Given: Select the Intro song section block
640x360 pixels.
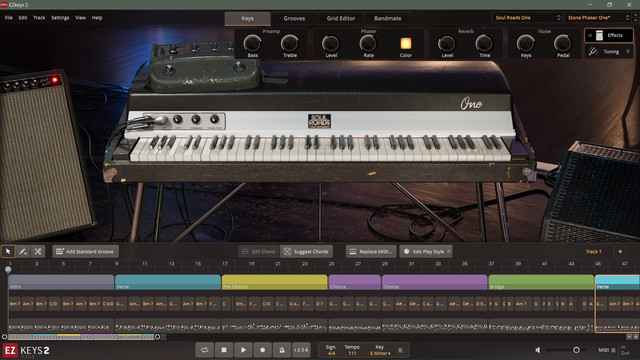Looking at the screenshot, I should [x=61, y=282].
